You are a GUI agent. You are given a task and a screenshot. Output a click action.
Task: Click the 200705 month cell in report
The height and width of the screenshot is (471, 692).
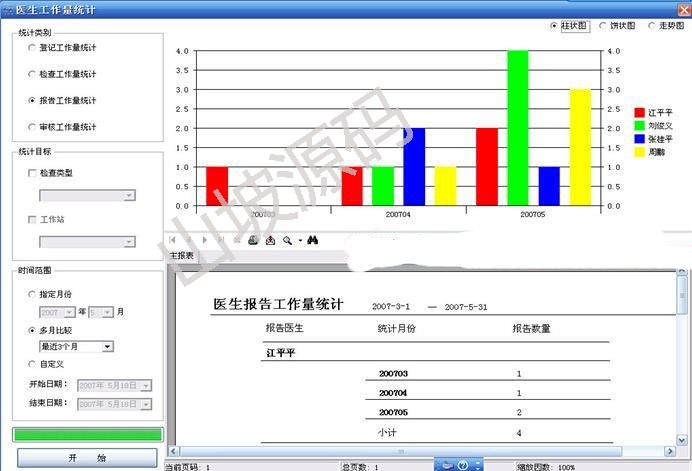tap(393, 412)
